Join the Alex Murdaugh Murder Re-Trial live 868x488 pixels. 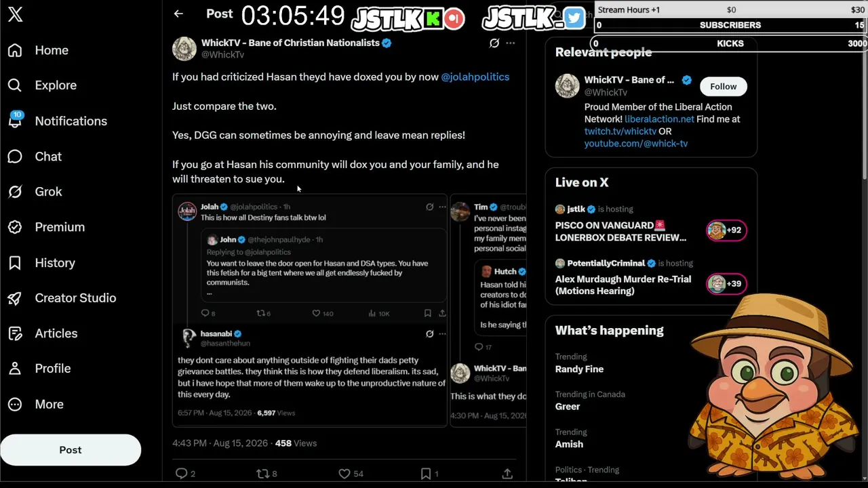(x=623, y=285)
